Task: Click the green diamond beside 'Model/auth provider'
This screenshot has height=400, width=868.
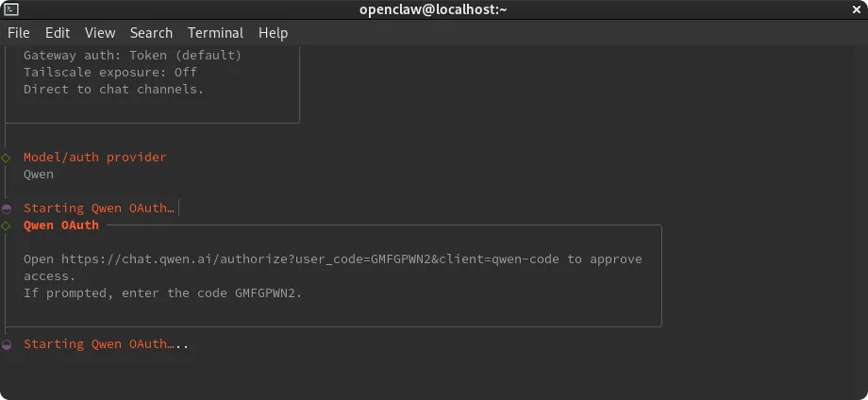Action: point(6,158)
